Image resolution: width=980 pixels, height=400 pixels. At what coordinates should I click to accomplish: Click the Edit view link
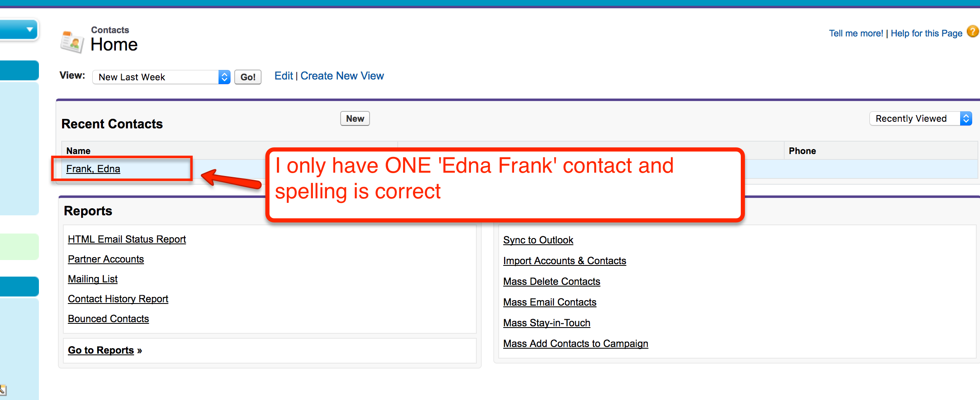coord(283,76)
